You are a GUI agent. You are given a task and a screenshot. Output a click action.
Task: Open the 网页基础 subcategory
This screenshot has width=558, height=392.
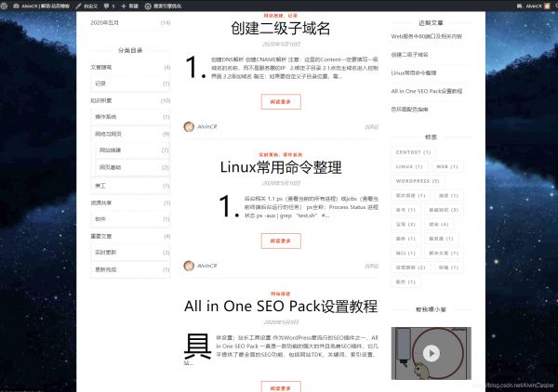(110, 167)
